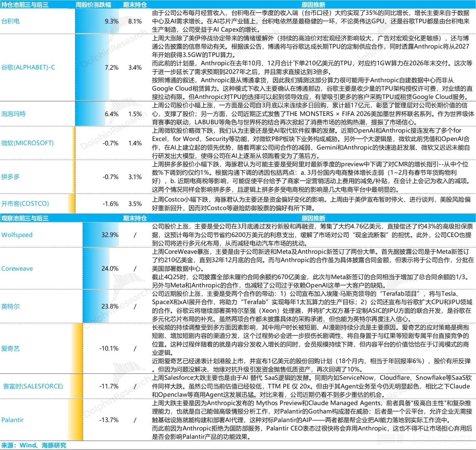Click the 观察池前三与后三 section header

[x=25, y=218]
